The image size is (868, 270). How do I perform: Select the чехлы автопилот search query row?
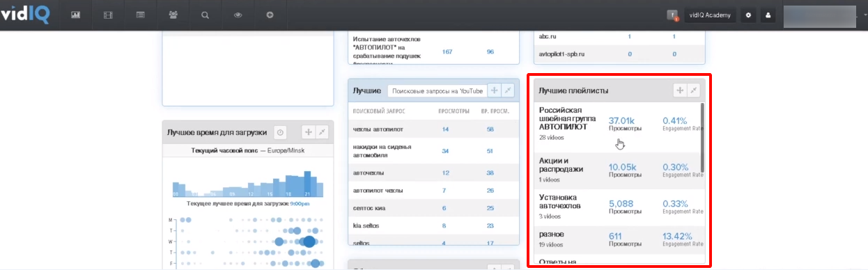[433, 129]
